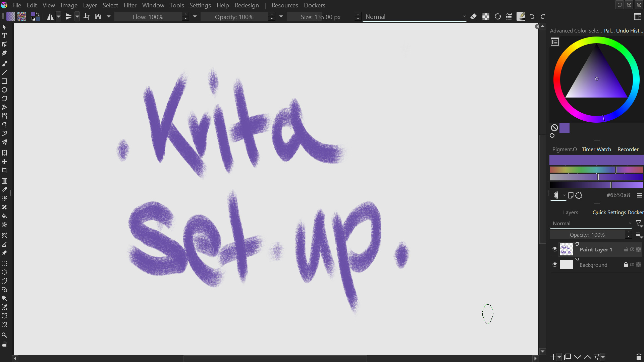Select the Zoom tool

4,335
